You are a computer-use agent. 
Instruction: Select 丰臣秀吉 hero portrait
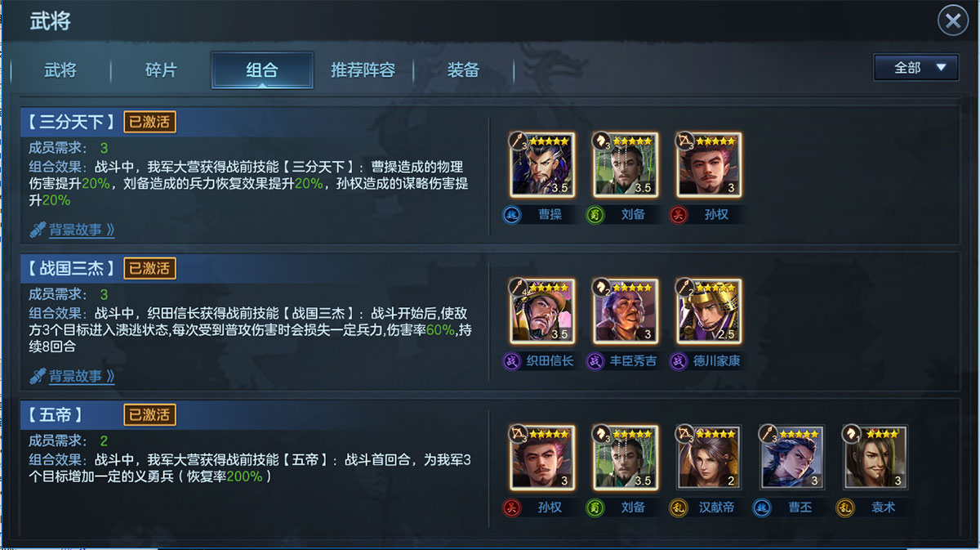(x=626, y=311)
